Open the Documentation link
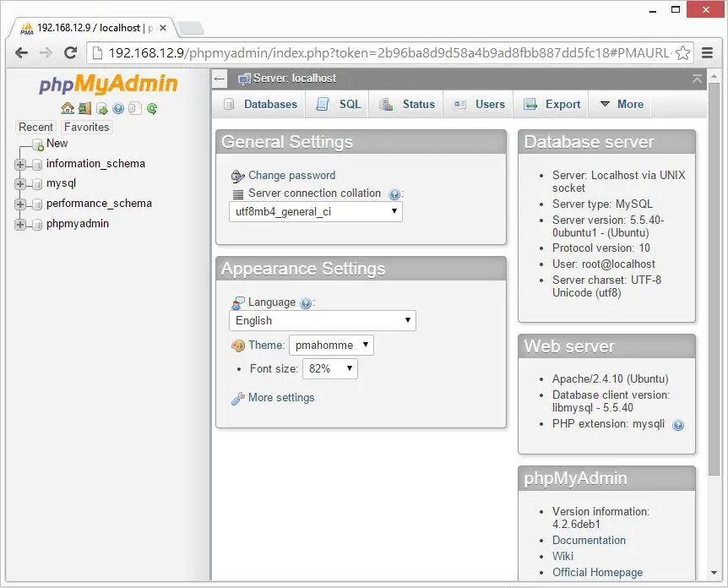This screenshot has height=588, width=728. pos(589,540)
